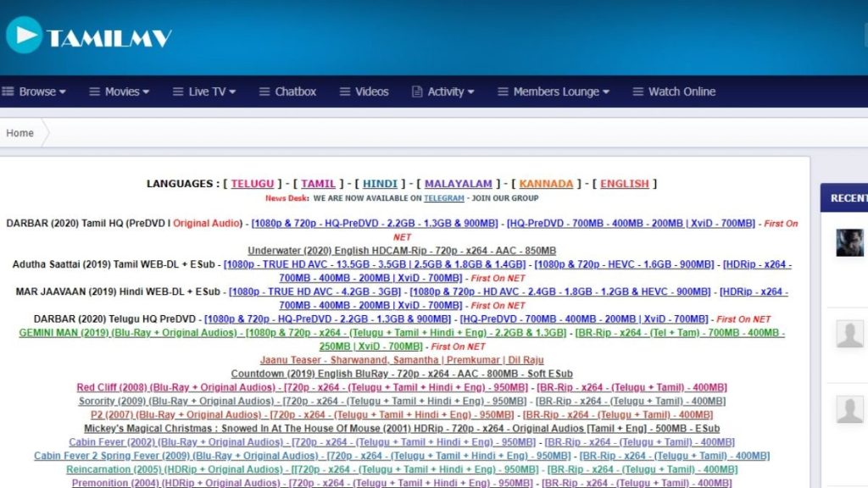This screenshot has height=488, width=868.
Task: Click the TELEGRAM news desk link
Action: point(445,198)
